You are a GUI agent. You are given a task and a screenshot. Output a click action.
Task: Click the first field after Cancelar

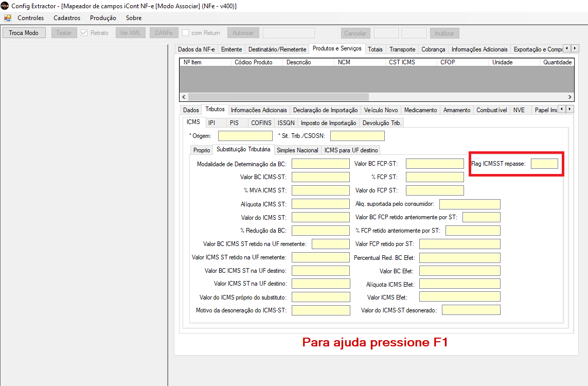[x=386, y=33]
